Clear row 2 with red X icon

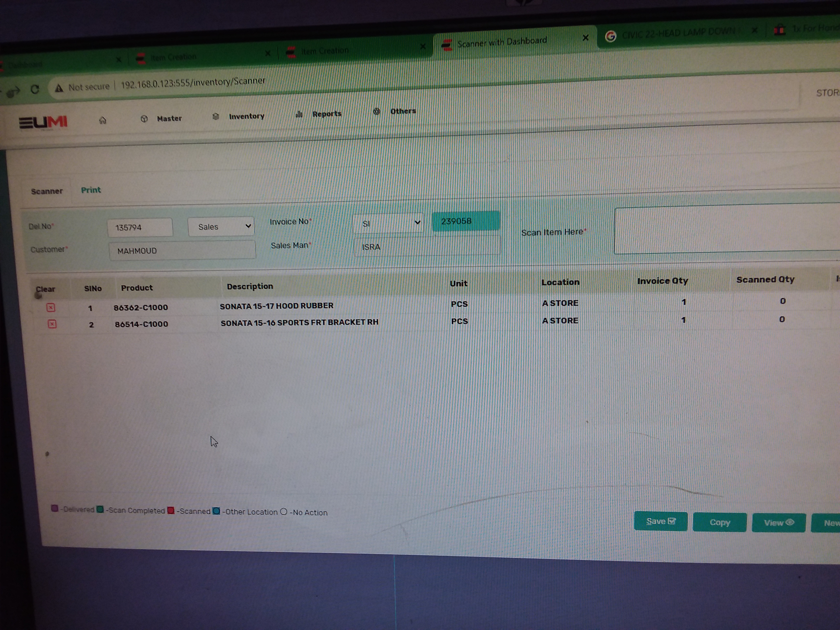(x=52, y=324)
